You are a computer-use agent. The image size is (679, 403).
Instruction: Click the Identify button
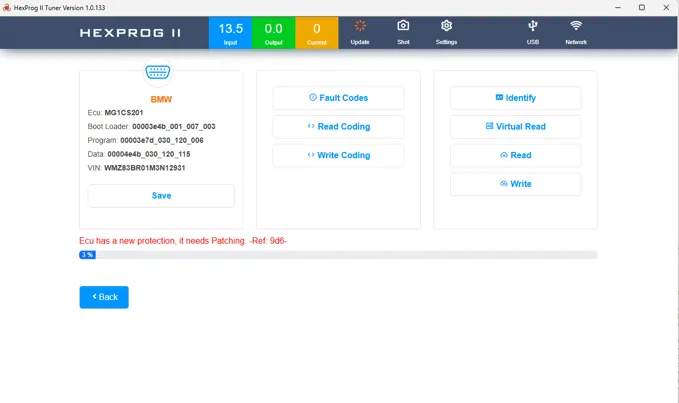515,98
